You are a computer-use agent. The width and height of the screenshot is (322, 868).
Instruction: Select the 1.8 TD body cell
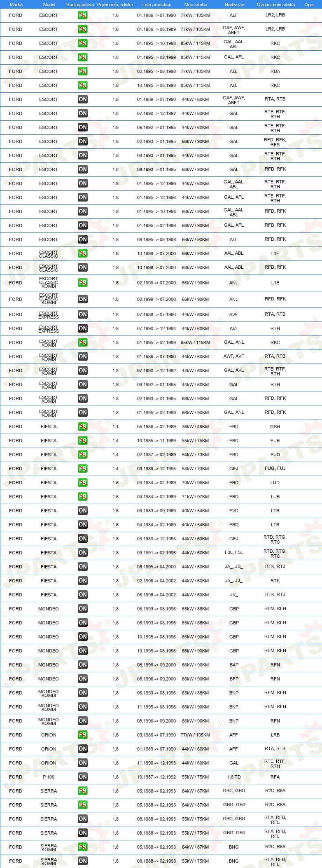point(234,777)
